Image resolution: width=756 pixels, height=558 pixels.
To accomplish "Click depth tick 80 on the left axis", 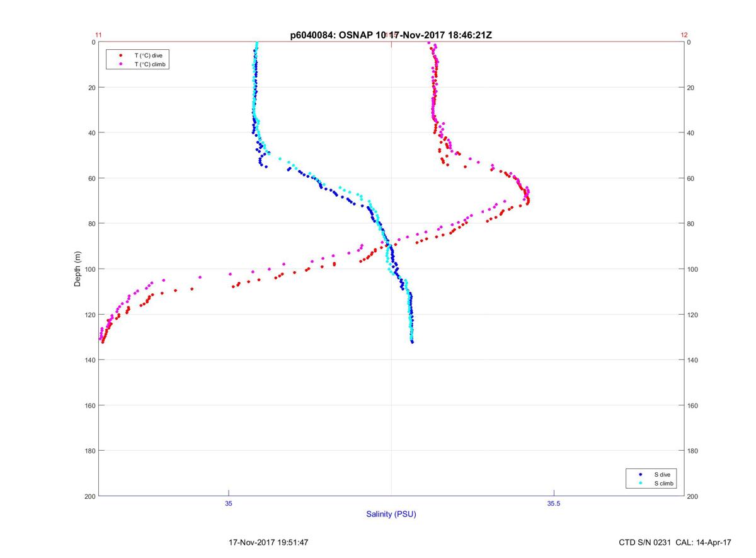I will 91,224.
